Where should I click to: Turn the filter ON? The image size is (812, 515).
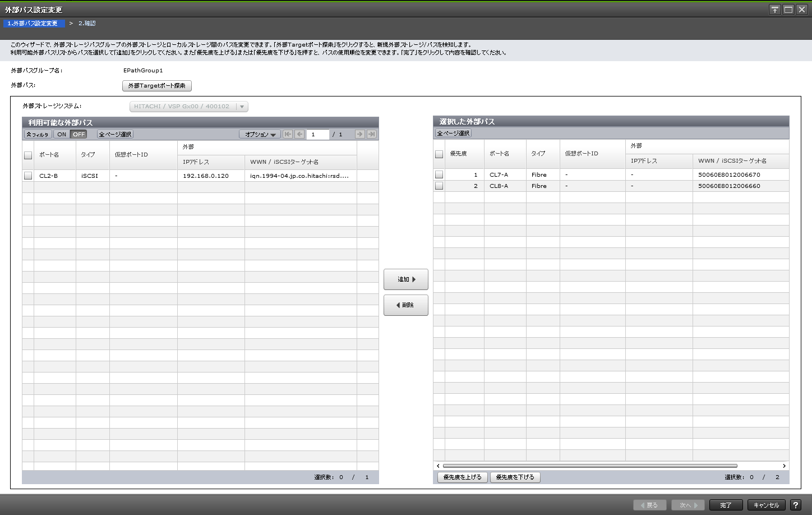coord(62,134)
